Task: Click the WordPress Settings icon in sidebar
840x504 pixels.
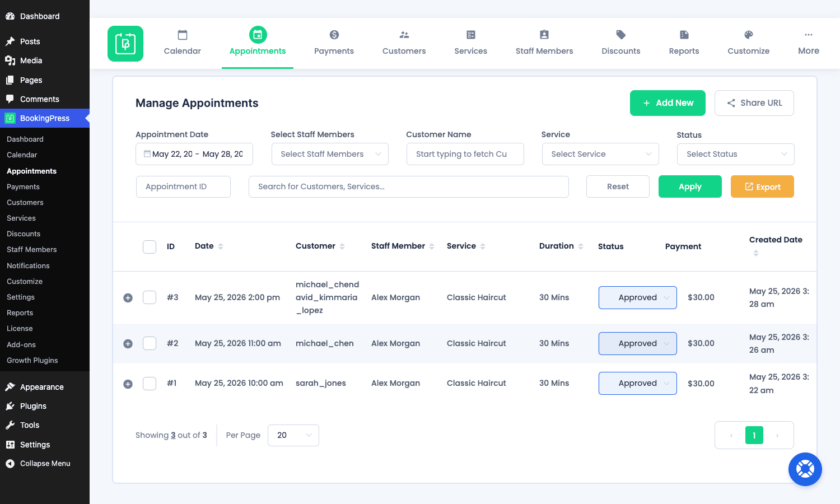Action: (x=10, y=445)
